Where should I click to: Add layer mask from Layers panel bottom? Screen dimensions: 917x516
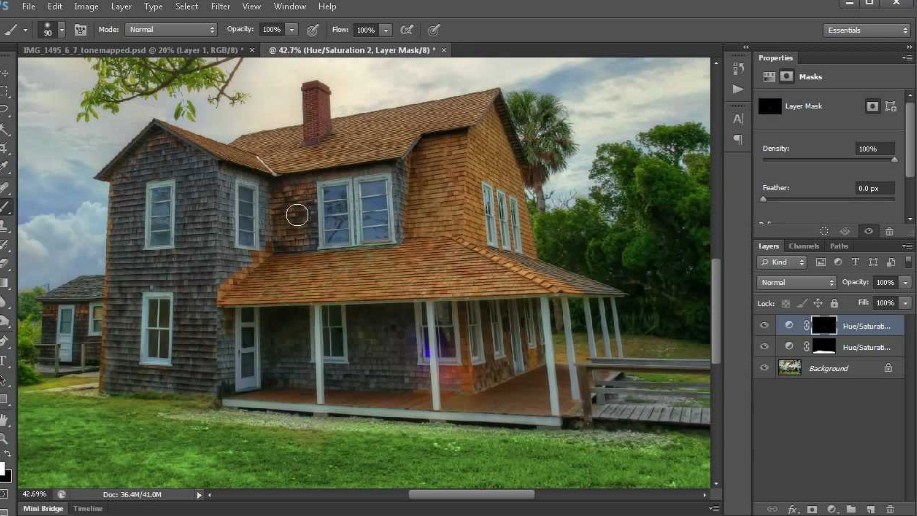click(x=812, y=510)
